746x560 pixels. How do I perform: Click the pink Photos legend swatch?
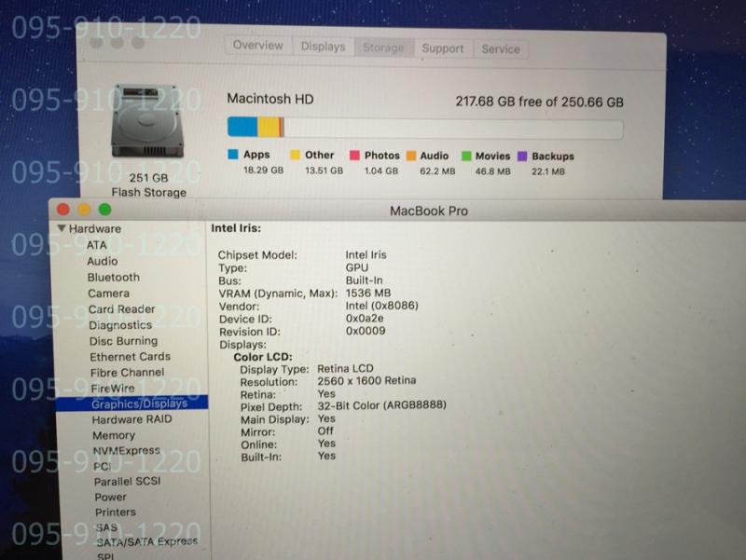[x=354, y=155]
